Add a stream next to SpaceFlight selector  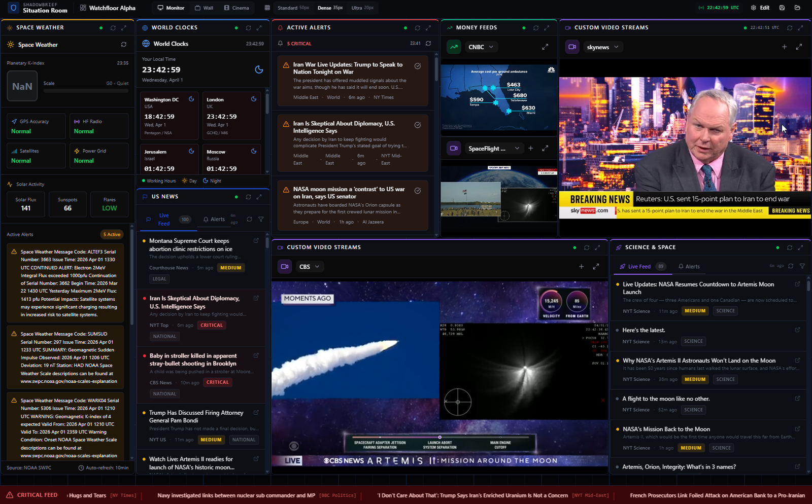(x=530, y=149)
